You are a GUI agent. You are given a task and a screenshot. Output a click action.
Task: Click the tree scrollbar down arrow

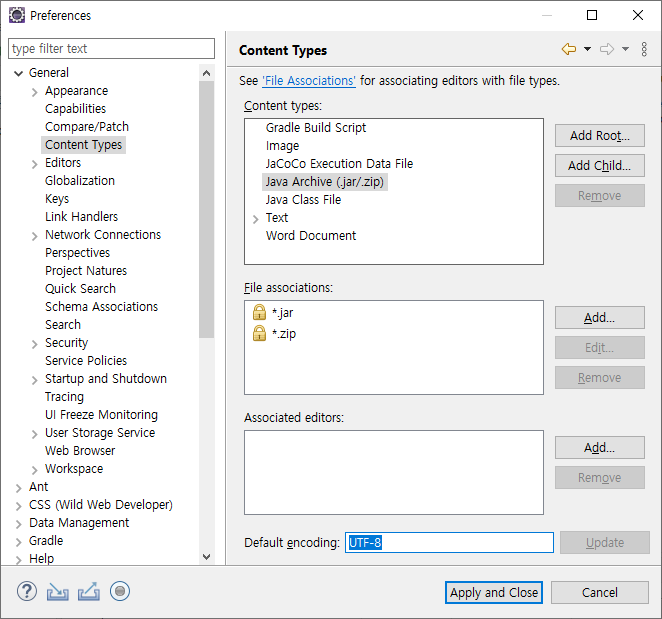coord(206,557)
